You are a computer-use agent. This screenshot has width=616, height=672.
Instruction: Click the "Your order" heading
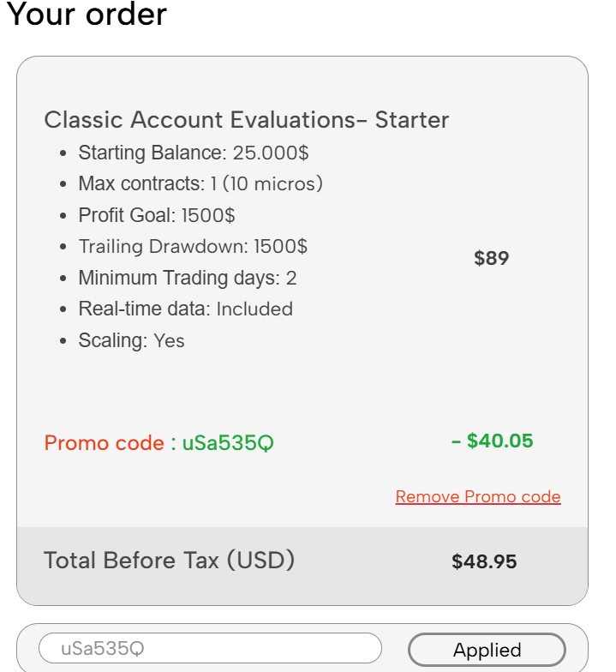coord(87,15)
